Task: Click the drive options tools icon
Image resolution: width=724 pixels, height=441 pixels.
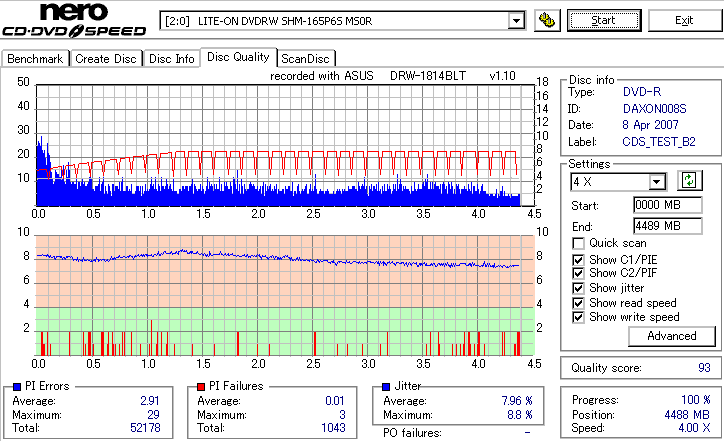Action: tap(547, 21)
